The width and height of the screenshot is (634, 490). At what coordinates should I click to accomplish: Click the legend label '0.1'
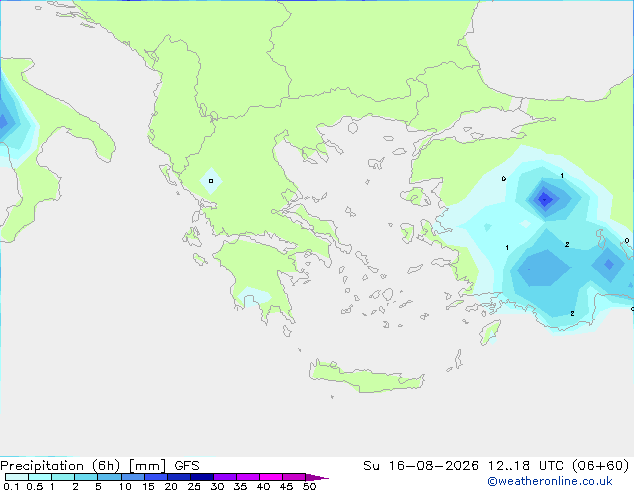click(11, 486)
